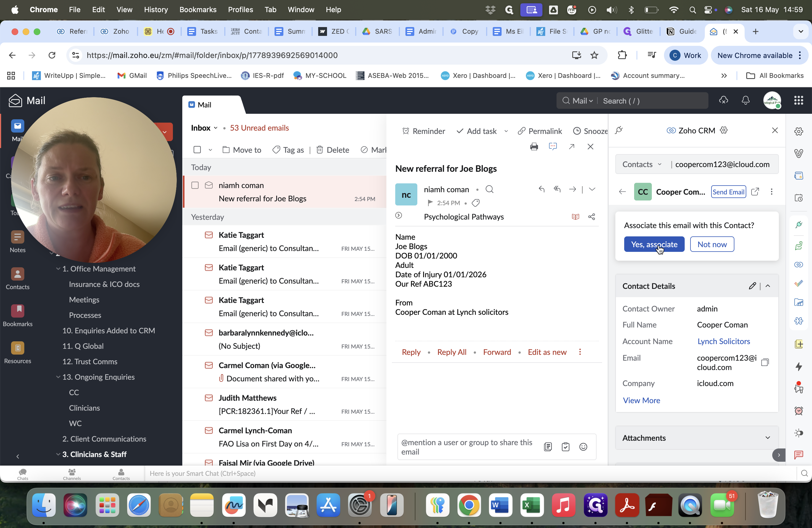The image size is (812, 528).
Task: Open the Add task dropdown arrow
Action: pyautogui.click(x=506, y=131)
